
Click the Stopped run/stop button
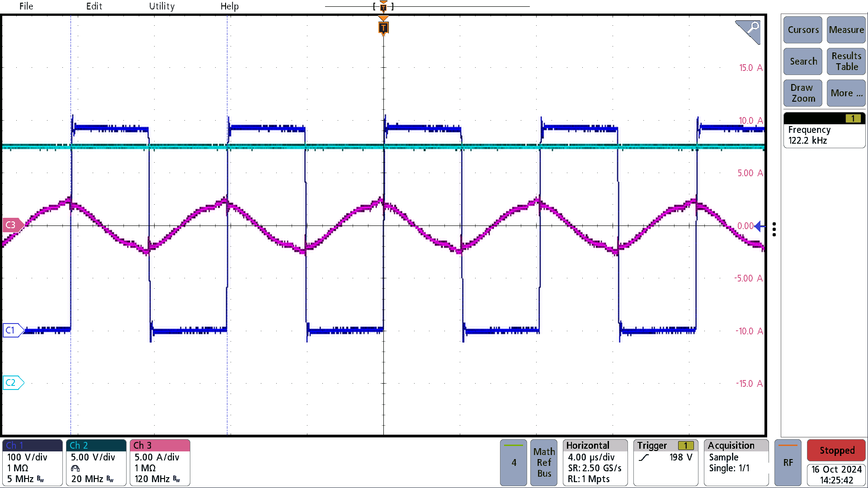pyautogui.click(x=836, y=450)
